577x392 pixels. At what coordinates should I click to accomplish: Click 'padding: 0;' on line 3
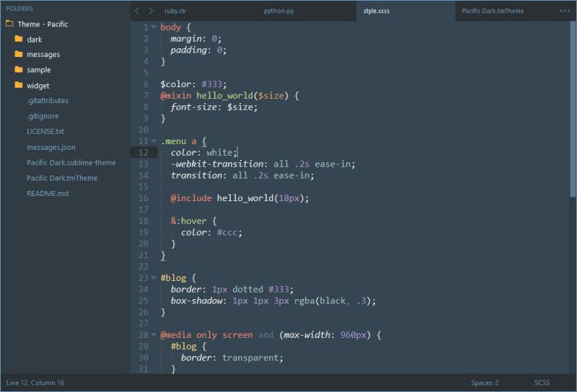point(199,50)
